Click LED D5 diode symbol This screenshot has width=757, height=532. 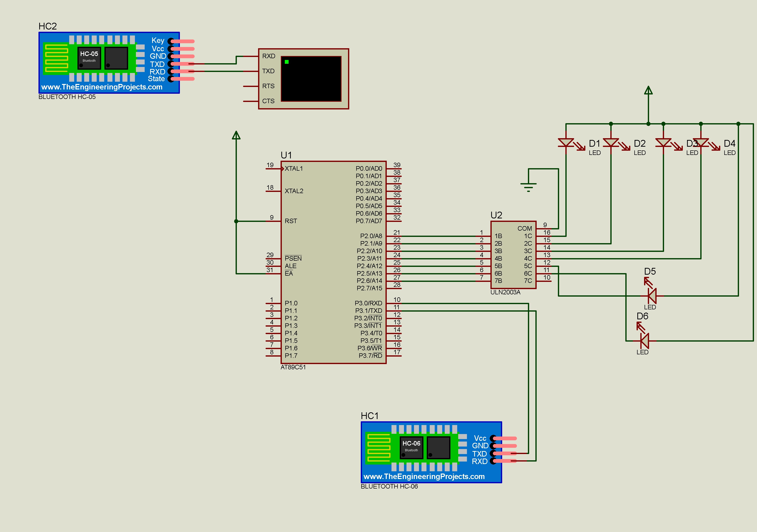(652, 296)
